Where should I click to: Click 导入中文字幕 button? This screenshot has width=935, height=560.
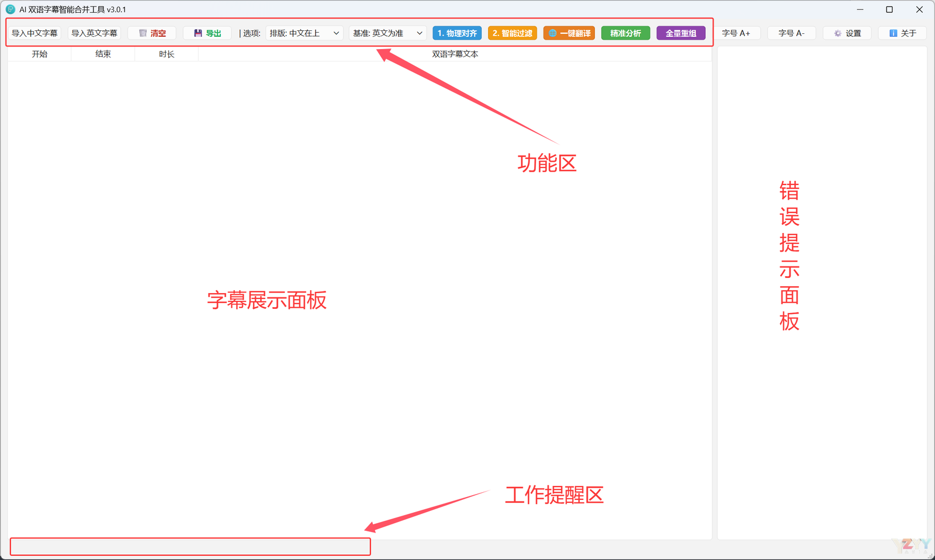(34, 33)
